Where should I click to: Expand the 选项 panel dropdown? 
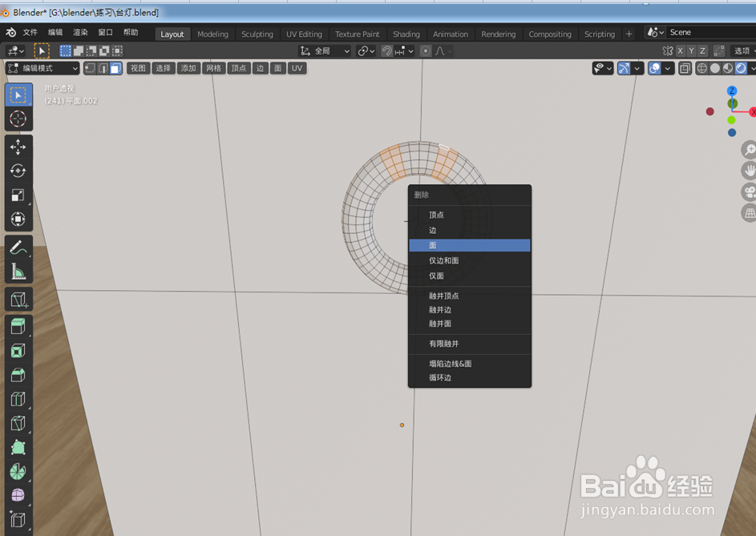(x=742, y=50)
